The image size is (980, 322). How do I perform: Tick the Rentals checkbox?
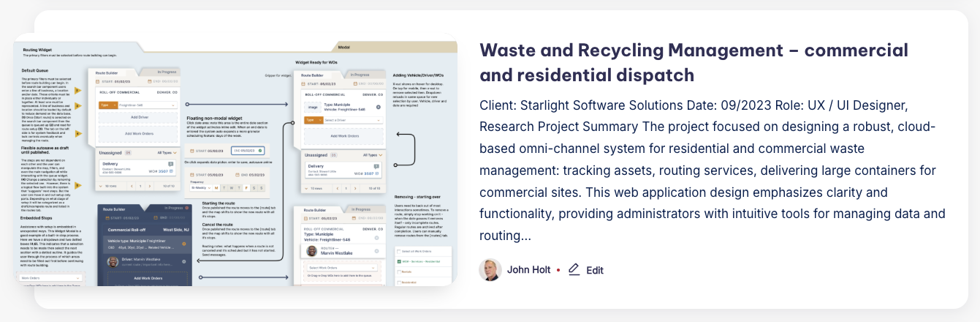click(x=398, y=270)
